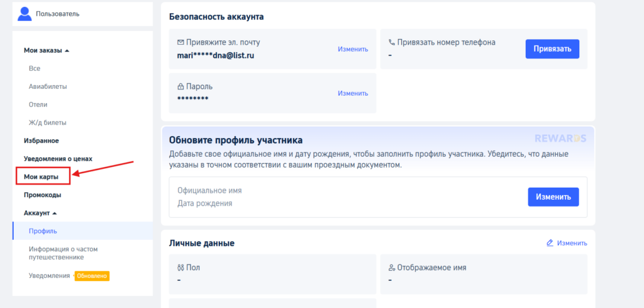Select Промокоды in the sidebar

point(43,195)
